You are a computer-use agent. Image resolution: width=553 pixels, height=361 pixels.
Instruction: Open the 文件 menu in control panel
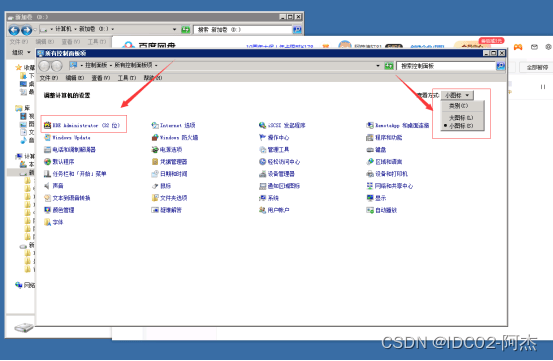tap(48, 78)
